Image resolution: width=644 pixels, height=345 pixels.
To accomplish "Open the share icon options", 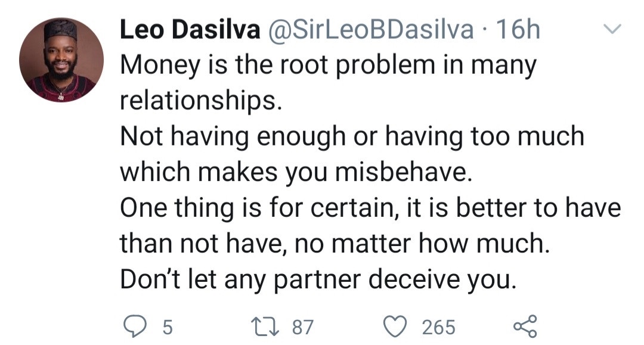I will 525,325.
